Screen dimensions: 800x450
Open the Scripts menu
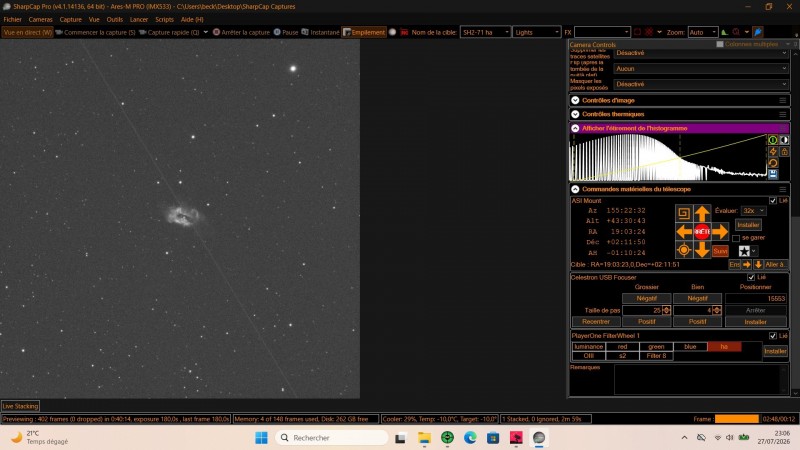[164, 19]
